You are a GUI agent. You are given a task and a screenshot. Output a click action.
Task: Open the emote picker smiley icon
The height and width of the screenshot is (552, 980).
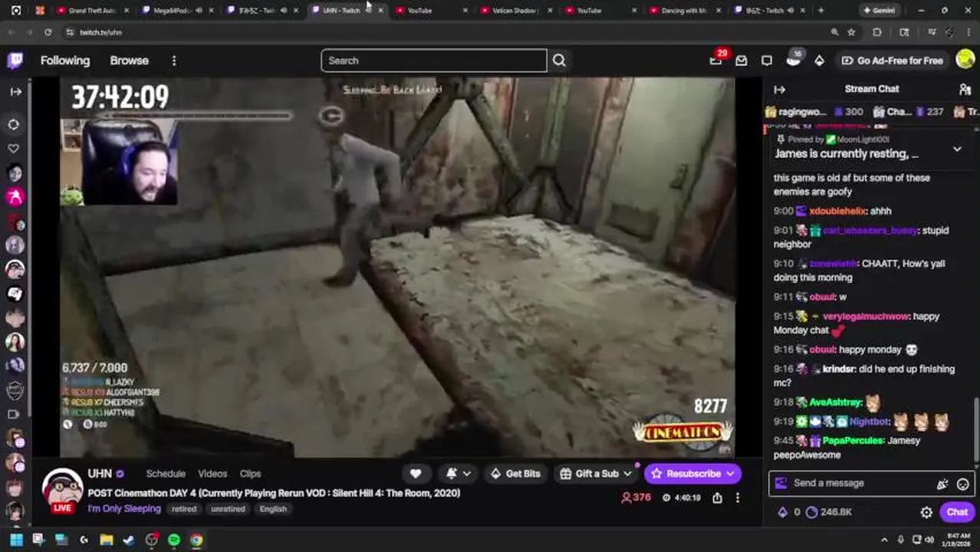coord(962,484)
